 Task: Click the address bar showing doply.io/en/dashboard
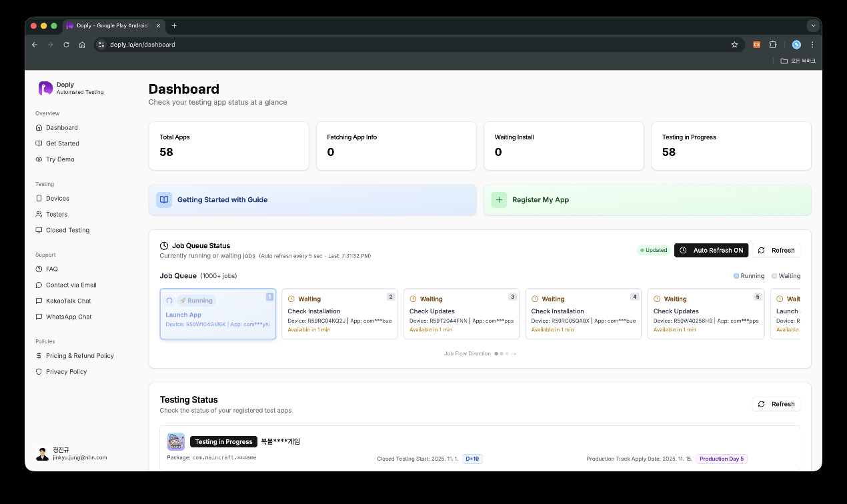point(142,45)
